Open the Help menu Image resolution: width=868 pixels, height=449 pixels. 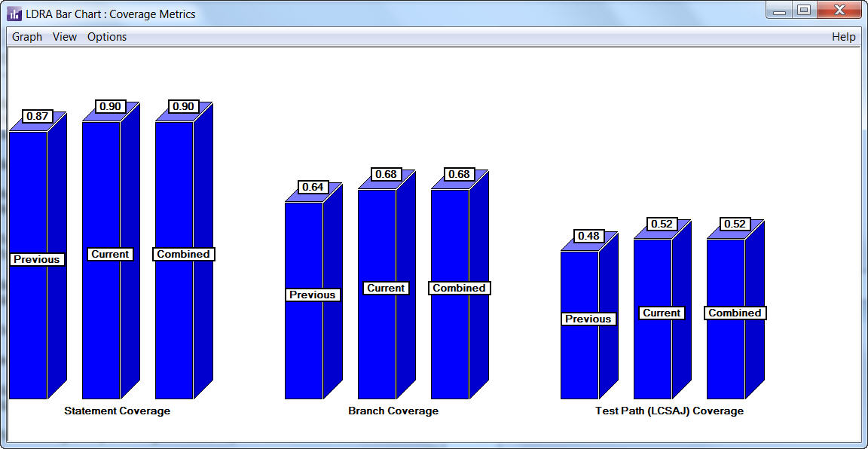tap(843, 37)
